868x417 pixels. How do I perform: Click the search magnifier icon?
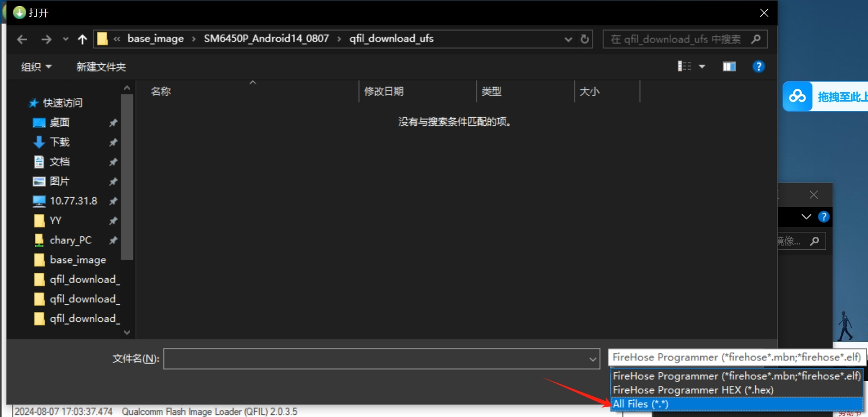coord(756,39)
